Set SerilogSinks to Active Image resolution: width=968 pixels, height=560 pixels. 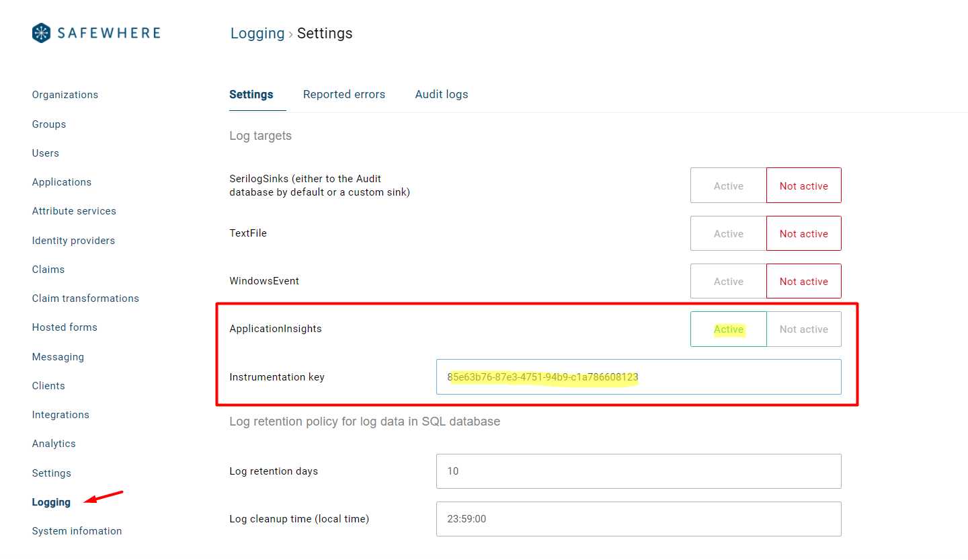tap(728, 186)
